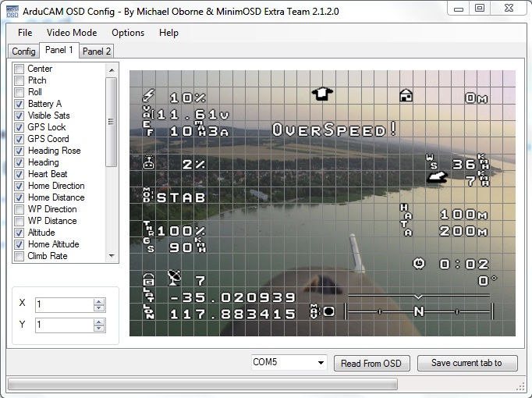The width and height of the screenshot is (532, 398).
Task: Select the home house icon in OSD preview
Action: click(x=406, y=95)
